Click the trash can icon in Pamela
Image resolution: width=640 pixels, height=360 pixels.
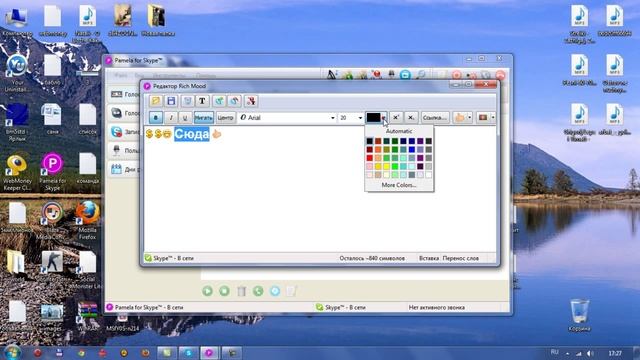(242, 291)
